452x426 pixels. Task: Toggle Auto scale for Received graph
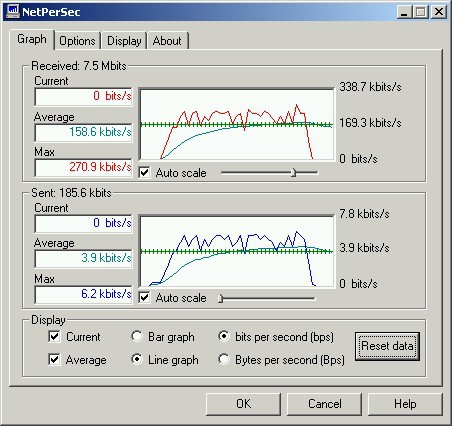[x=144, y=173]
